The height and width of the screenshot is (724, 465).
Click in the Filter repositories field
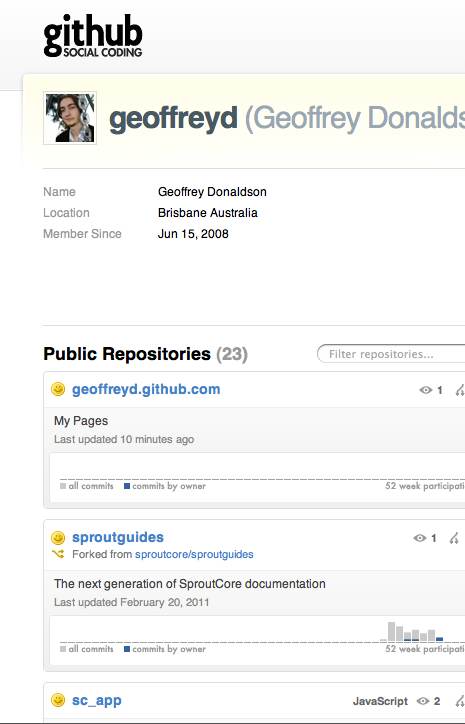(392, 354)
